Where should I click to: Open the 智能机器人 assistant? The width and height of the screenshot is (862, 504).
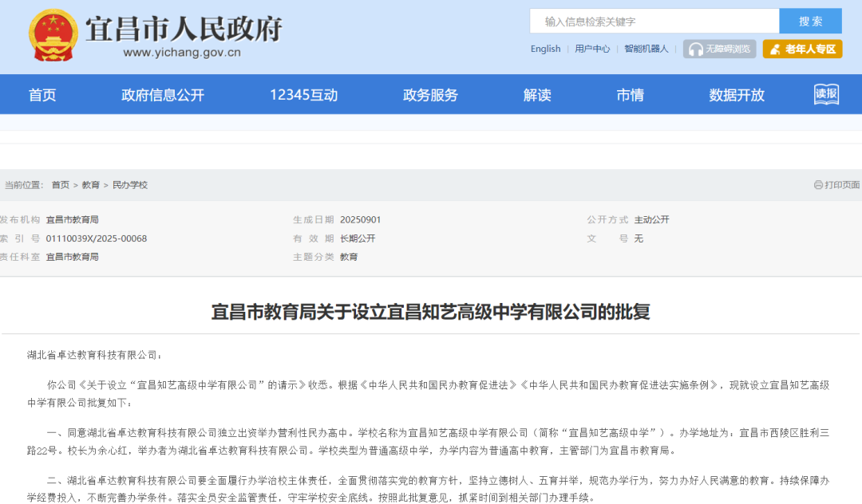[646, 49]
